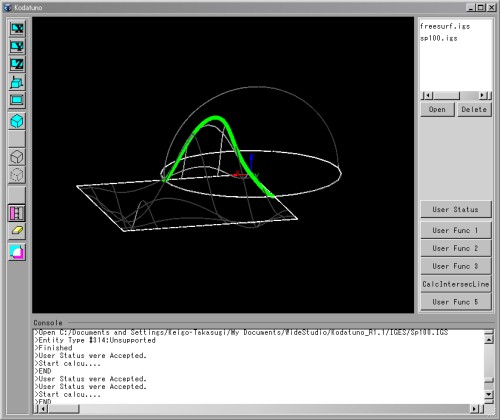Screen dimensions: 500x420
Task: Switch to wireframe cube display mode
Action: click(17, 157)
